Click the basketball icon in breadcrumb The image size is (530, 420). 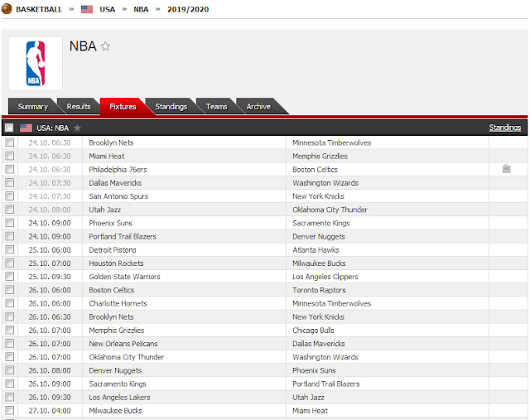[x=7, y=9]
